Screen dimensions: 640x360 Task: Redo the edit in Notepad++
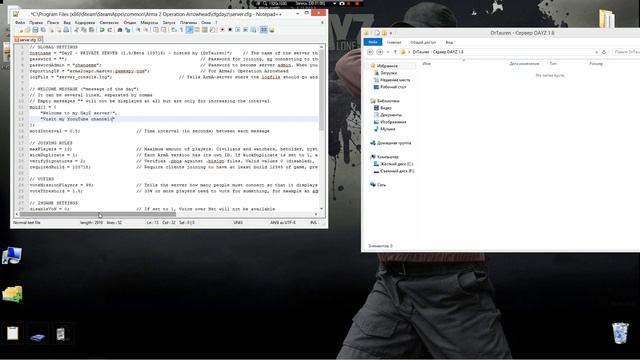pyautogui.click(x=110, y=30)
